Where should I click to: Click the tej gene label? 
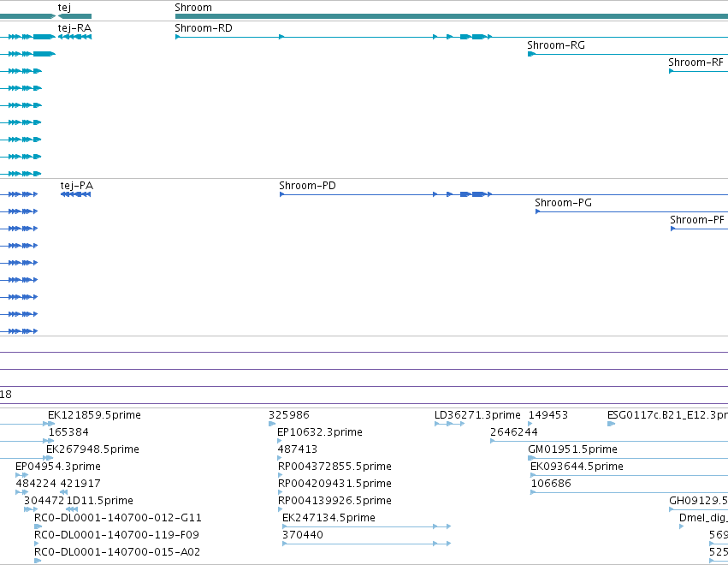(x=64, y=8)
